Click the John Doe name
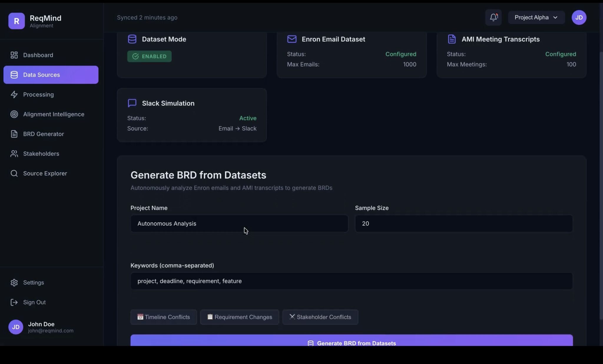Screen dimensions: 603x364 [x=41, y=324]
